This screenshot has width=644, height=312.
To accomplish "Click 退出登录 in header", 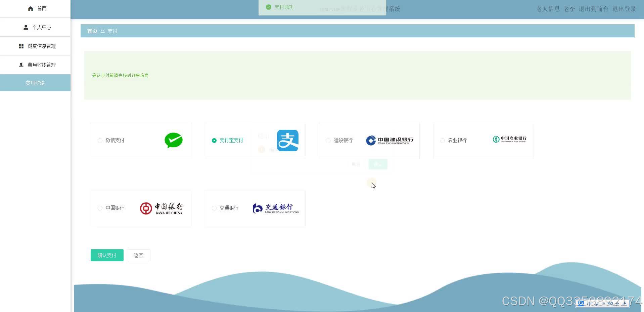I will pos(624,9).
